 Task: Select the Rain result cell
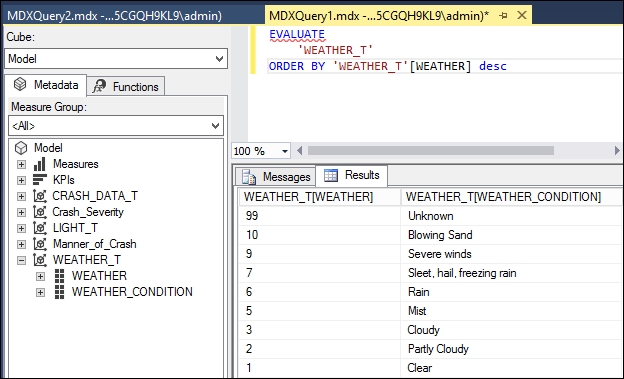(512, 292)
